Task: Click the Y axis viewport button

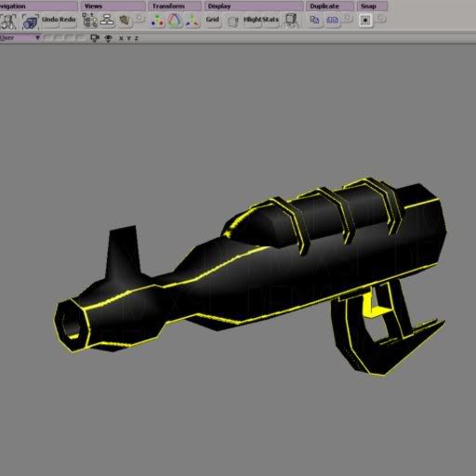Action: tap(129, 38)
